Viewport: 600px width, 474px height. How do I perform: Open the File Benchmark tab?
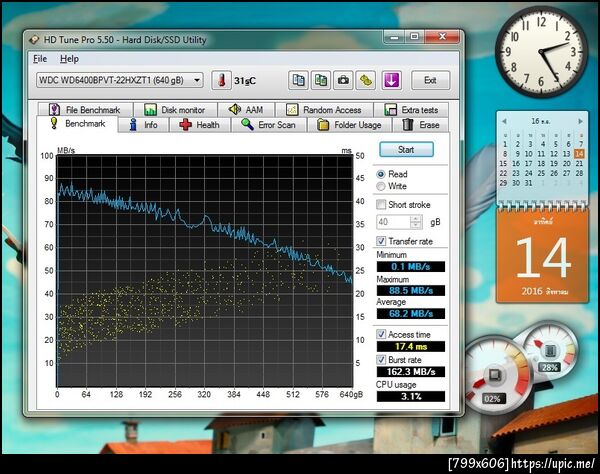click(x=85, y=110)
